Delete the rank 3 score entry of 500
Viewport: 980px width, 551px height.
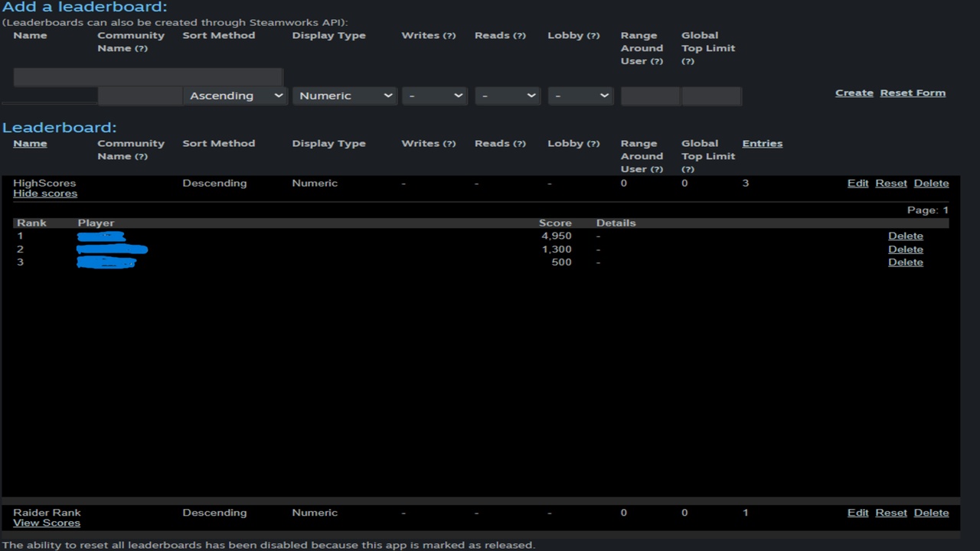coord(906,262)
